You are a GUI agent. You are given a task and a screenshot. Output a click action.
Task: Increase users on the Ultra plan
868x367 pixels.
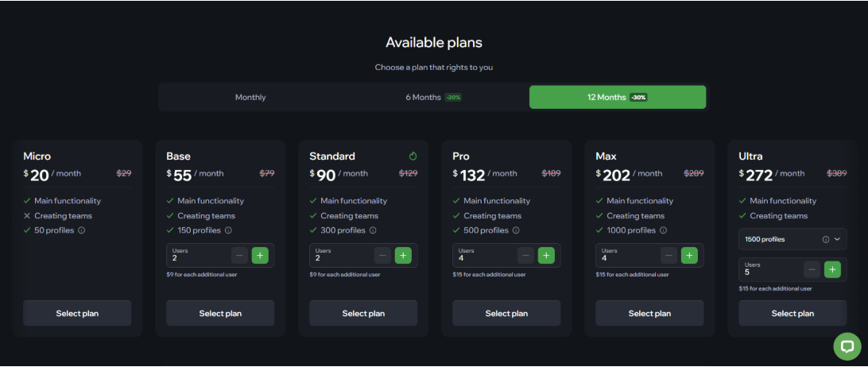pyautogui.click(x=832, y=269)
